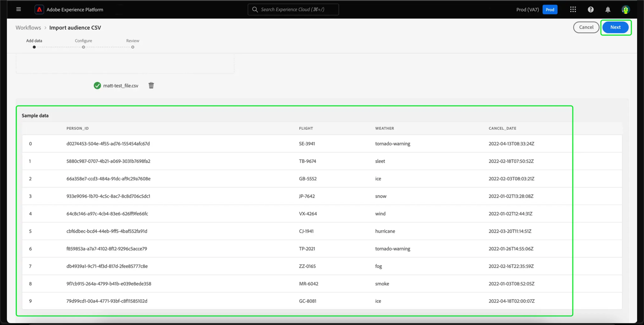644x325 pixels.
Task: Select sample row with flight SE-3941
Action: point(307,144)
